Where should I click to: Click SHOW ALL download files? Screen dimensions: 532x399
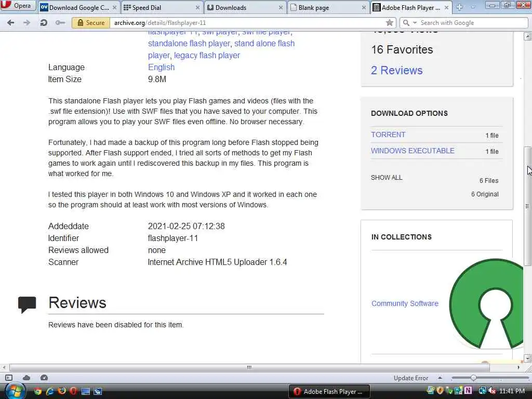tap(387, 178)
